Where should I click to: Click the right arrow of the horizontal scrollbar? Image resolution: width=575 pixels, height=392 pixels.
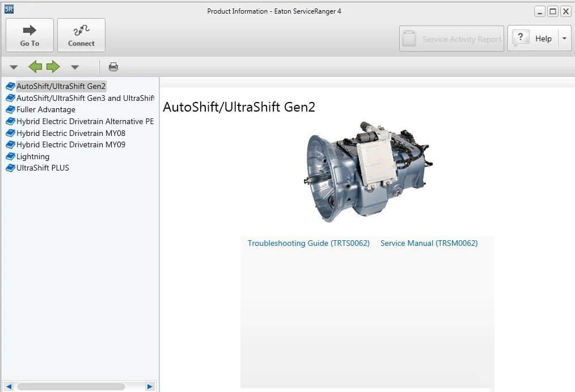tap(150, 386)
